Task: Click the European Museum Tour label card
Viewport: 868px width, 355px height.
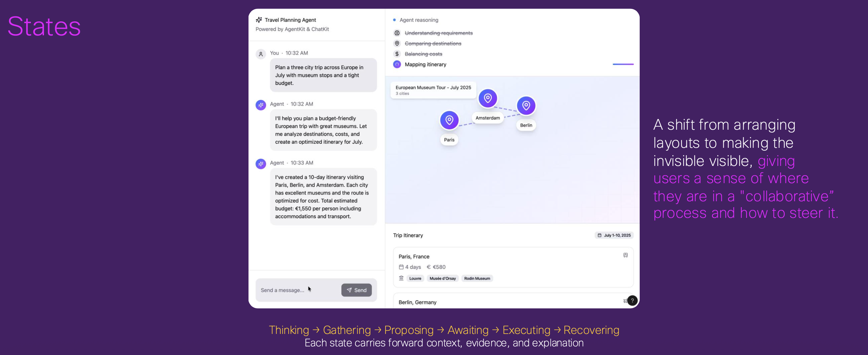Action: pyautogui.click(x=433, y=90)
